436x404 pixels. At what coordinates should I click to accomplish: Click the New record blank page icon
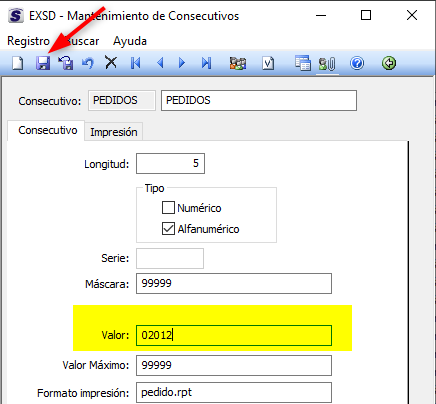point(18,63)
